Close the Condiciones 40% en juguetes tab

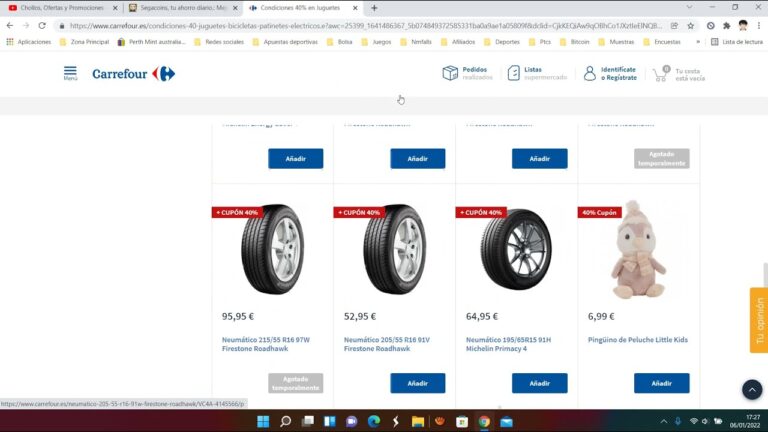tap(355, 8)
